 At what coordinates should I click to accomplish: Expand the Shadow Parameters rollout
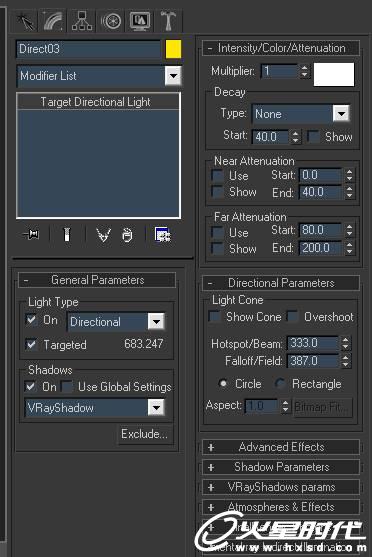[281, 467]
